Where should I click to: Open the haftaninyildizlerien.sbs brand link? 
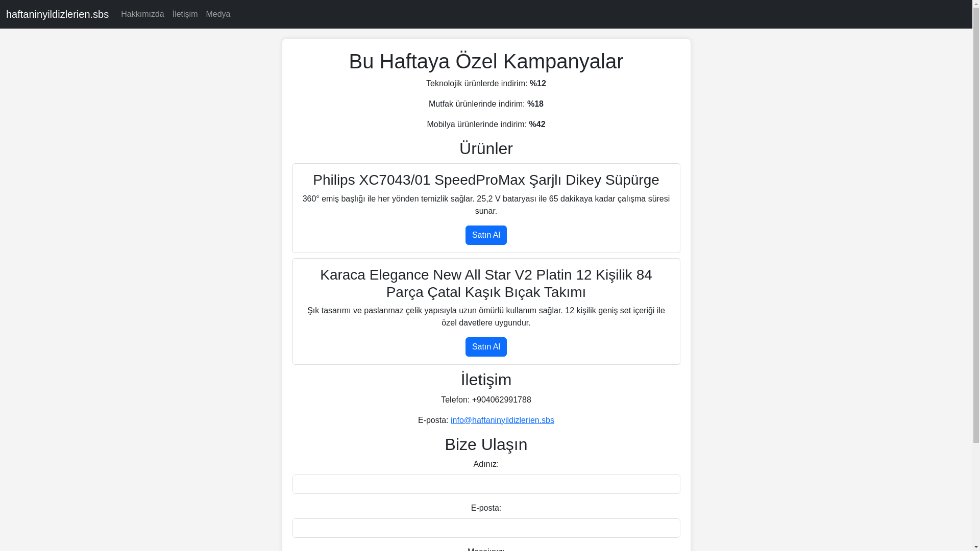pos(57,14)
